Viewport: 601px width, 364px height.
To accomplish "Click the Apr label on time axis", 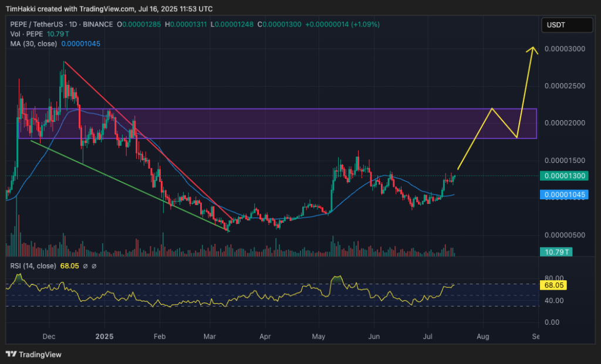I will coord(265,336).
